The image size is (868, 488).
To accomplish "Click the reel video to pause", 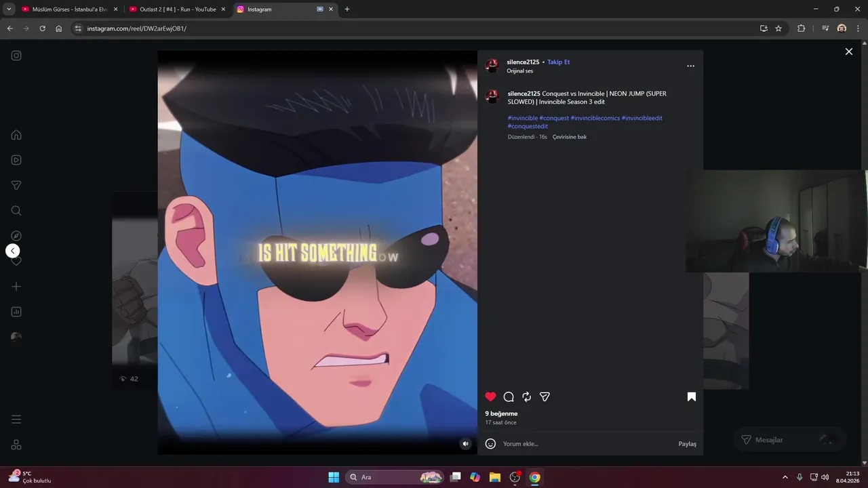I will coord(317,252).
